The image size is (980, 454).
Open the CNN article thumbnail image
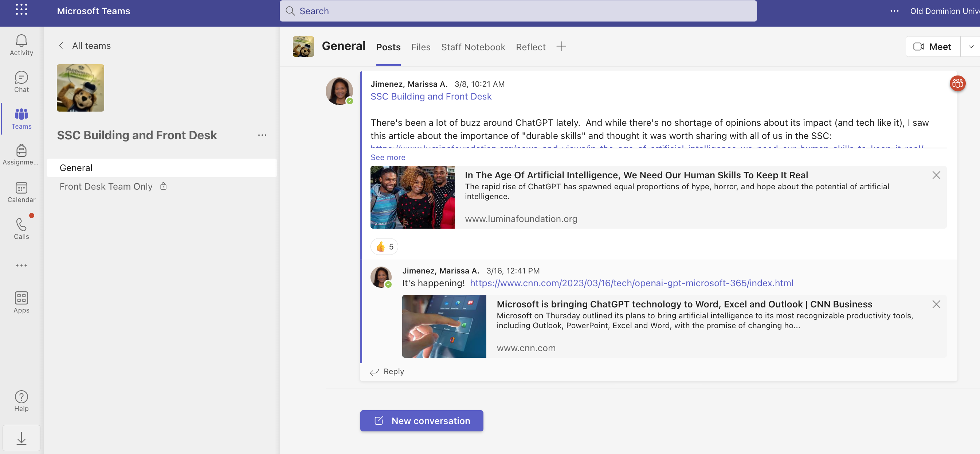[x=444, y=326]
